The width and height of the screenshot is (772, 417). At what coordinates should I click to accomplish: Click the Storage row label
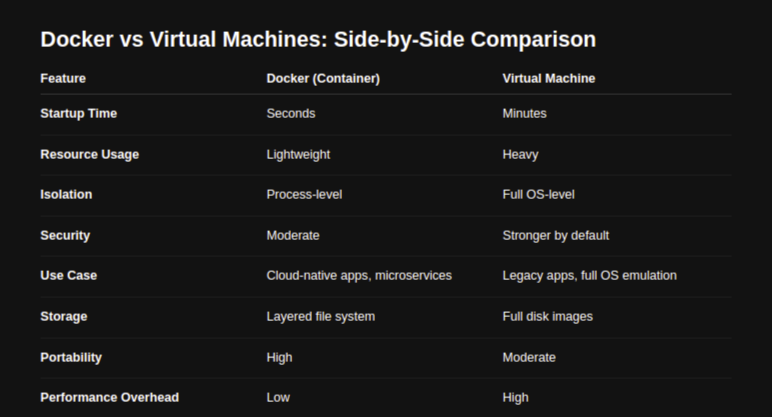pyautogui.click(x=64, y=316)
